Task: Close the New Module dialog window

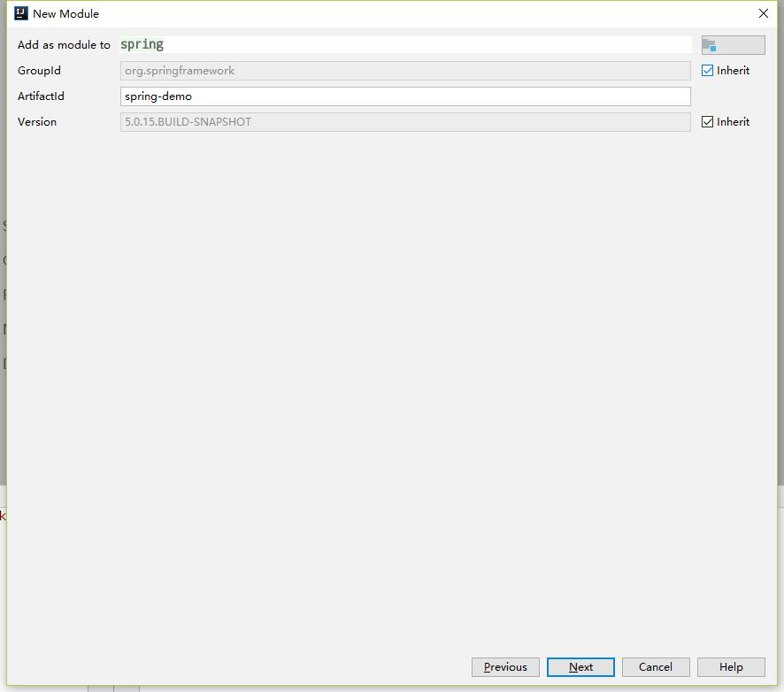Action: click(x=763, y=13)
